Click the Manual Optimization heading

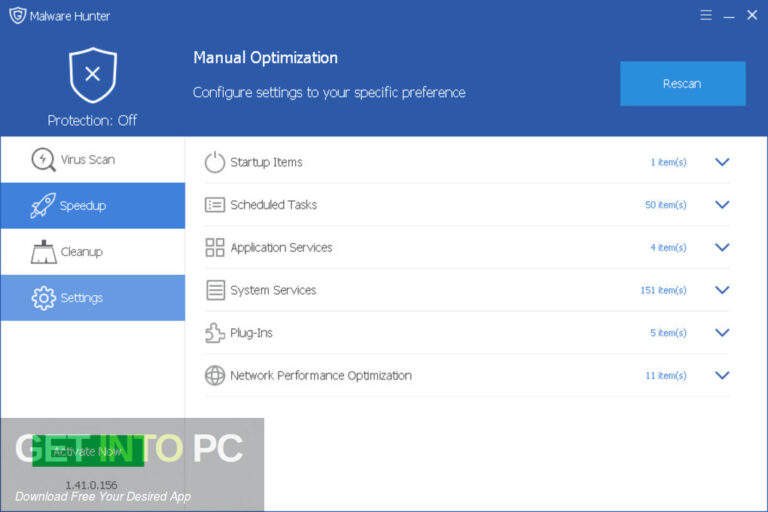(265, 58)
